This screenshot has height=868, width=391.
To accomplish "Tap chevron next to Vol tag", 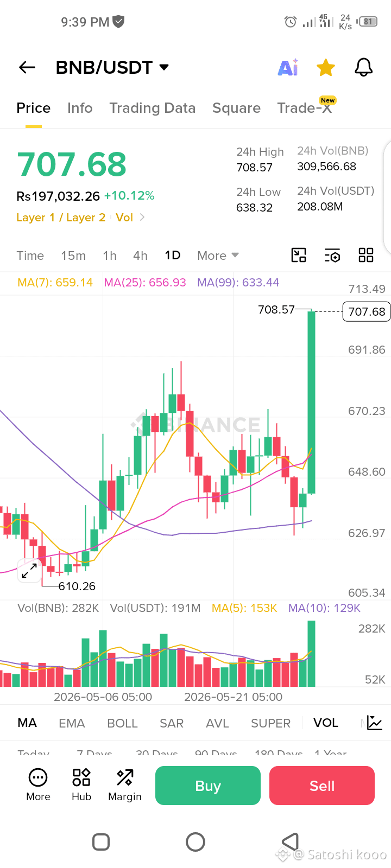I will (142, 217).
